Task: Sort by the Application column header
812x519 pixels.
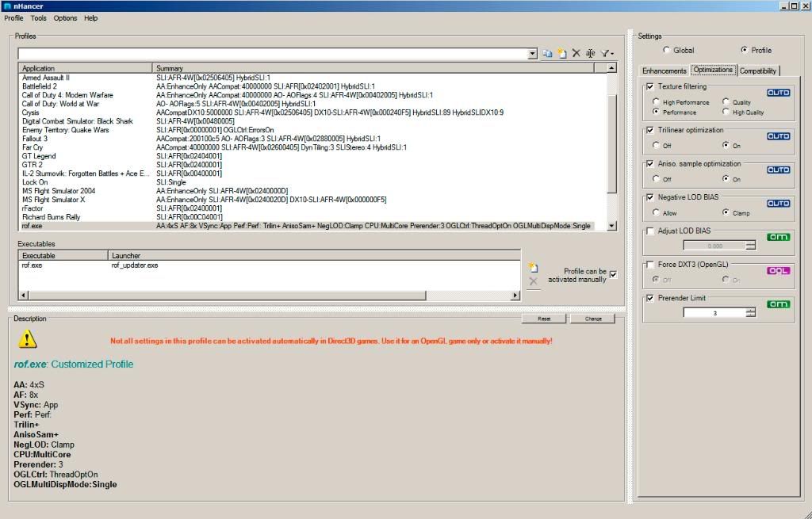Action: coord(86,68)
